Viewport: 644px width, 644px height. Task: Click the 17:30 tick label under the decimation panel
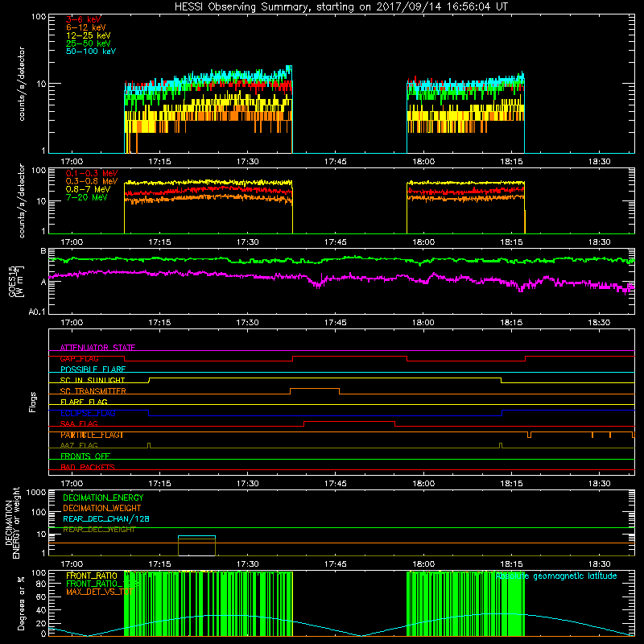pos(247,564)
